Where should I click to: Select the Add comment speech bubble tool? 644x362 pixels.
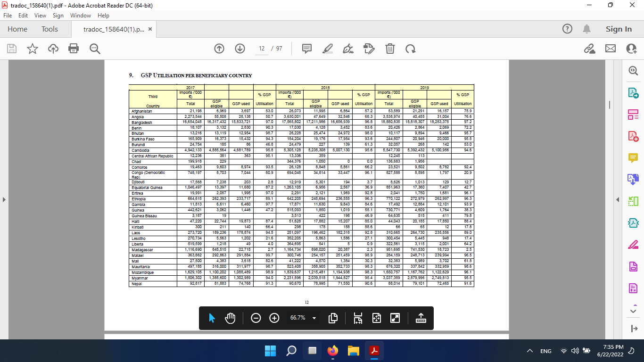[307, 49]
